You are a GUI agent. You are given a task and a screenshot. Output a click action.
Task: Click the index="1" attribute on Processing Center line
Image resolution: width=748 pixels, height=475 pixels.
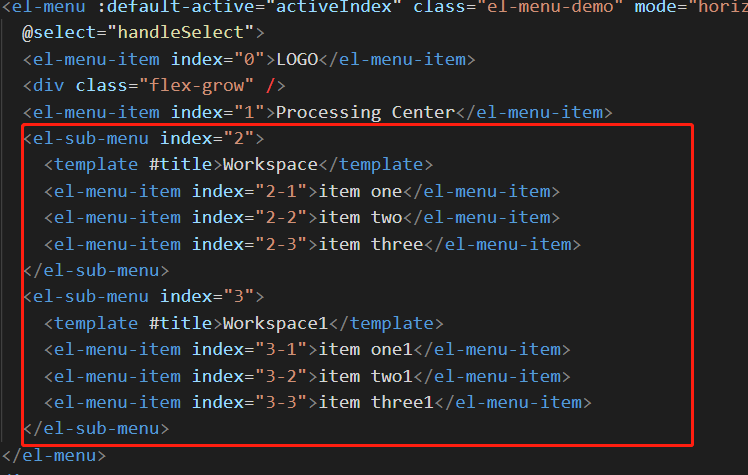[218, 113]
